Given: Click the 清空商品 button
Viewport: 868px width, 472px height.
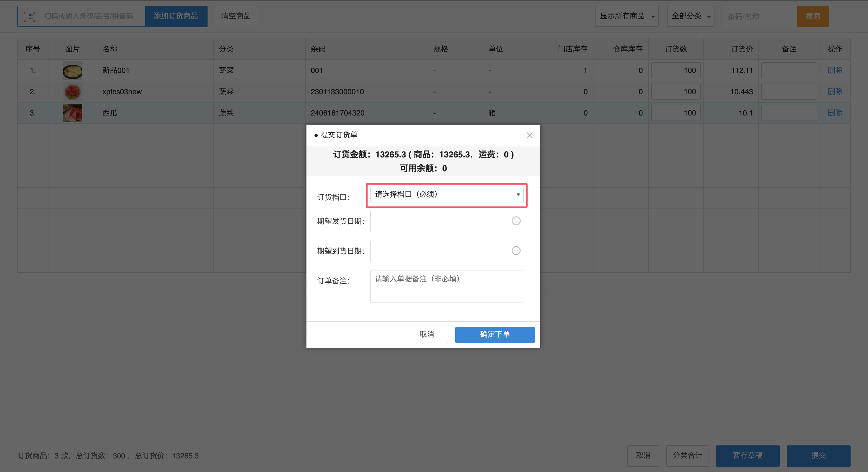Looking at the screenshot, I should click(x=236, y=16).
